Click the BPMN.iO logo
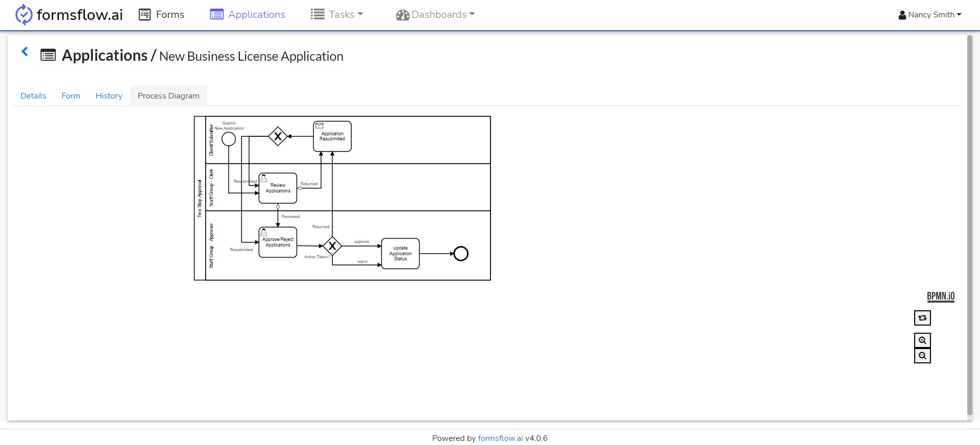 [941, 296]
